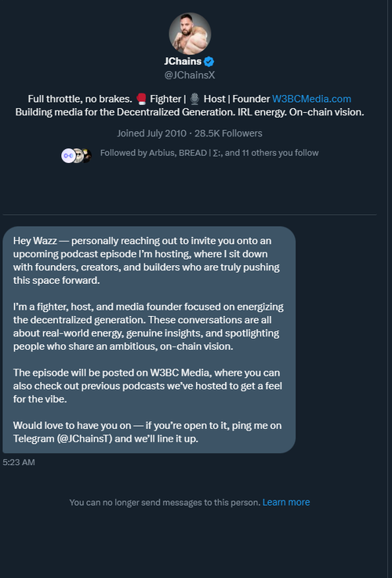
Task: Click the red boxing glove emoji in bio
Action: tap(141, 99)
